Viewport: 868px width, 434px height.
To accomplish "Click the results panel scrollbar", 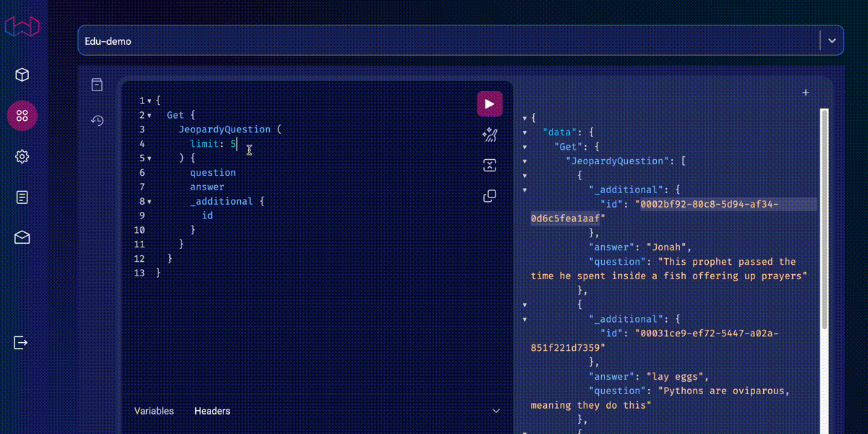I will (x=824, y=217).
